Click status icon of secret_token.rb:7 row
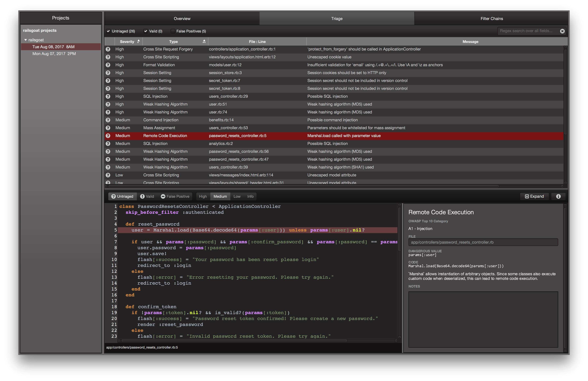Viewport: 588px width, 381px height. 108,81
